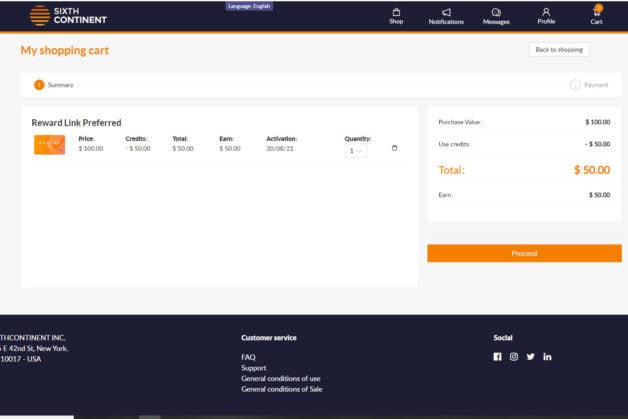Open General conditions of use
This screenshot has height=419, width=628.
pyautogui.click(x=281, y=379)
